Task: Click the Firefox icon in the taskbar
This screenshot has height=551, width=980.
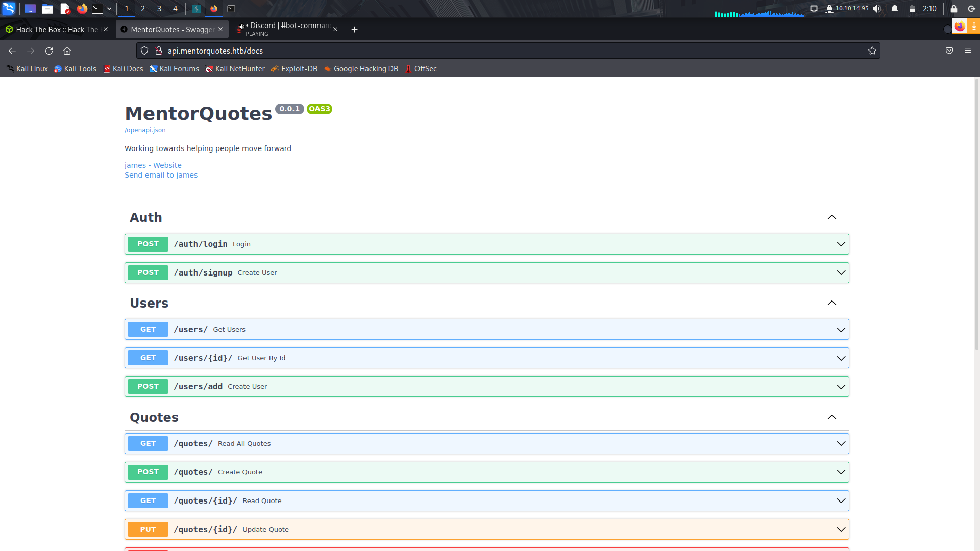Action: [x=82, y=9]
